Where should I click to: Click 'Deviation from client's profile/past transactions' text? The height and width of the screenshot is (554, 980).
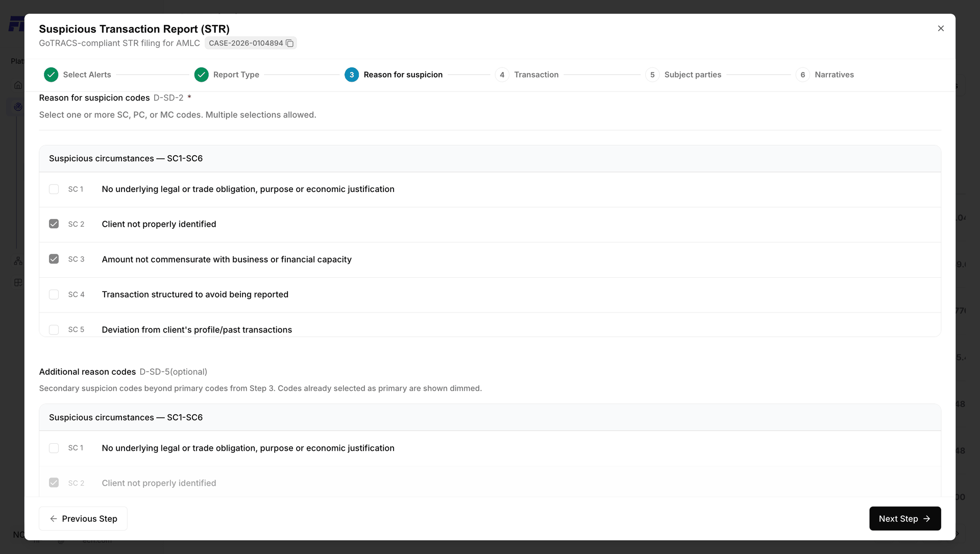click(197, 330)
